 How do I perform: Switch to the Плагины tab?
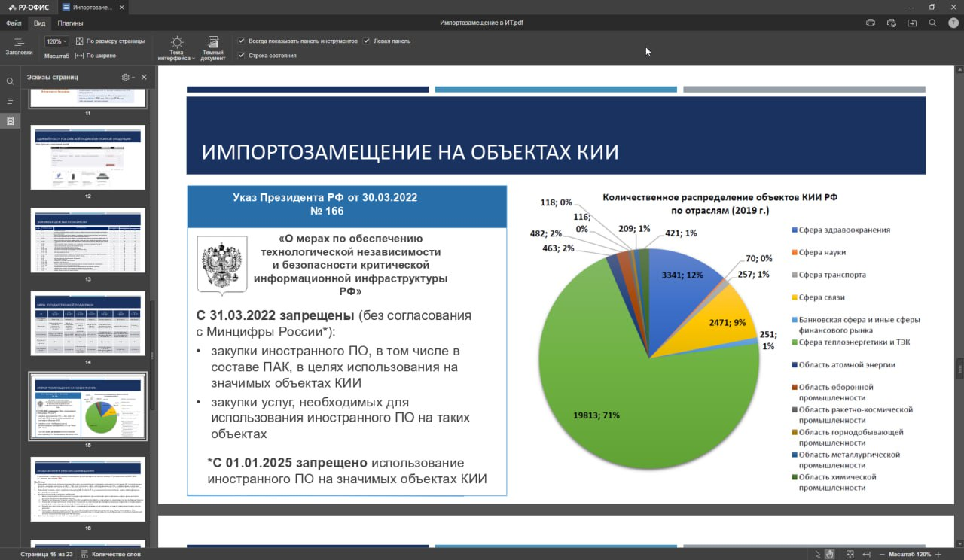point(69,23)
